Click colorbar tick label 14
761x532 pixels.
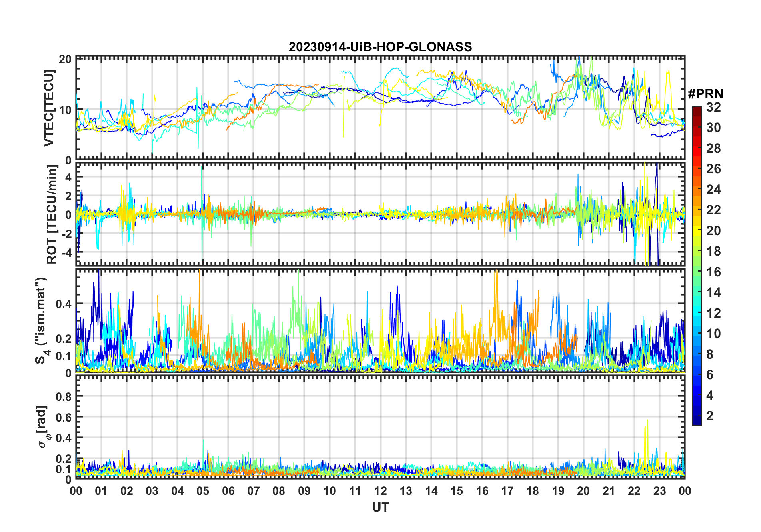pos(713,292)
